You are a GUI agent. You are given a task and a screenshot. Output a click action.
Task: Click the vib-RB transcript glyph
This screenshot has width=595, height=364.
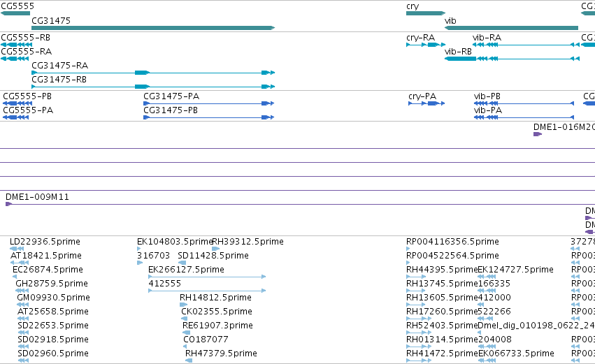512,59
